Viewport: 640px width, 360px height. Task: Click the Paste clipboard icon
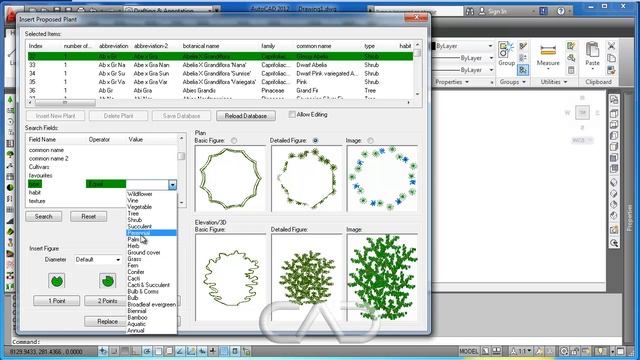coord(592,50)
